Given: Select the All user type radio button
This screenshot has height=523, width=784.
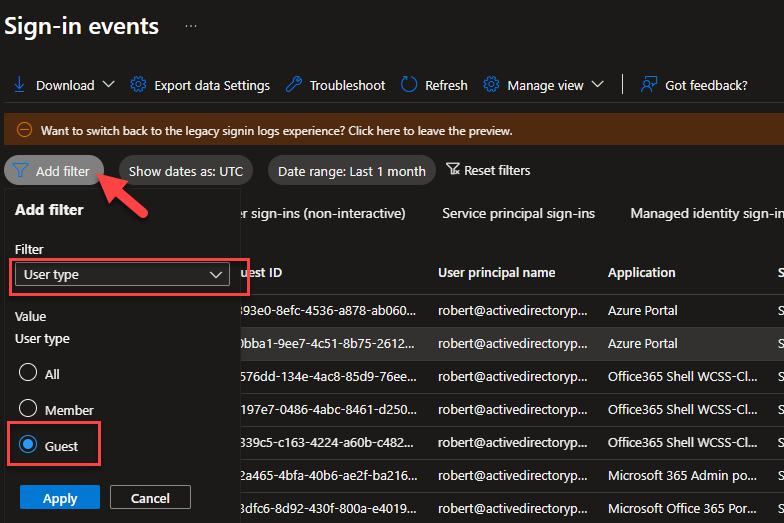Looking at the screenshot, I should [28, 373].
